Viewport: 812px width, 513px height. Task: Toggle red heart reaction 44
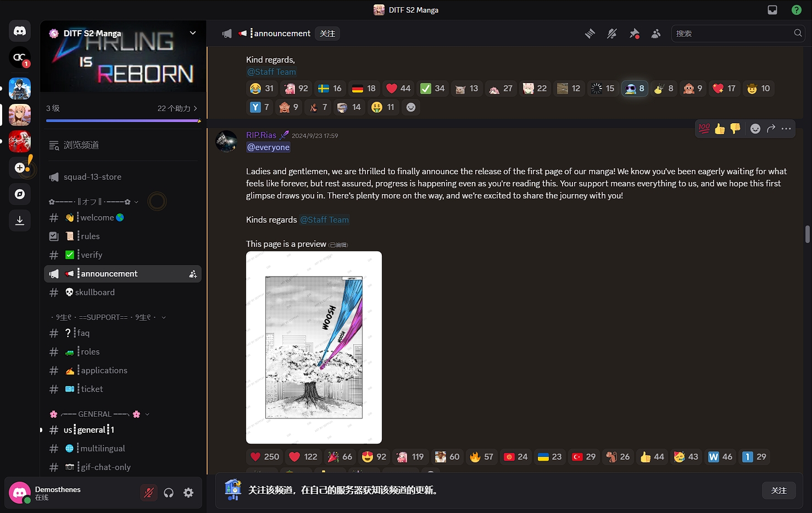point(398,89)
